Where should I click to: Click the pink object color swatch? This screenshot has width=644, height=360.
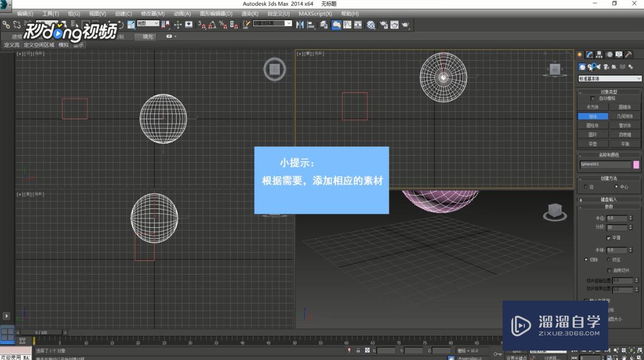pyautogui.click(x=636, y=164)
